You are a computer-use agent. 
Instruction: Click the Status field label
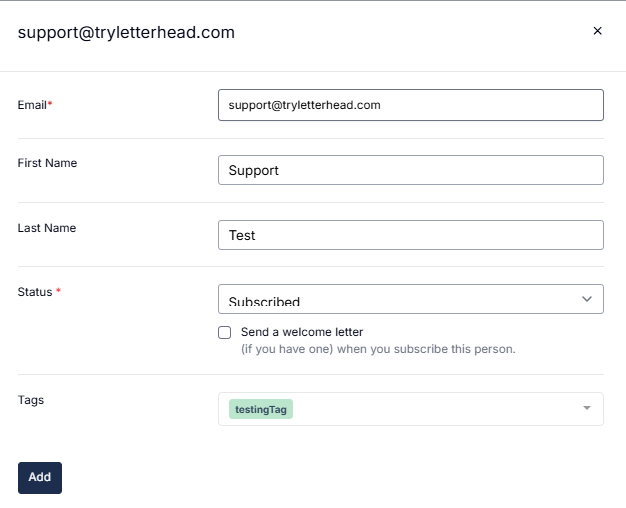tap(36, 292)
